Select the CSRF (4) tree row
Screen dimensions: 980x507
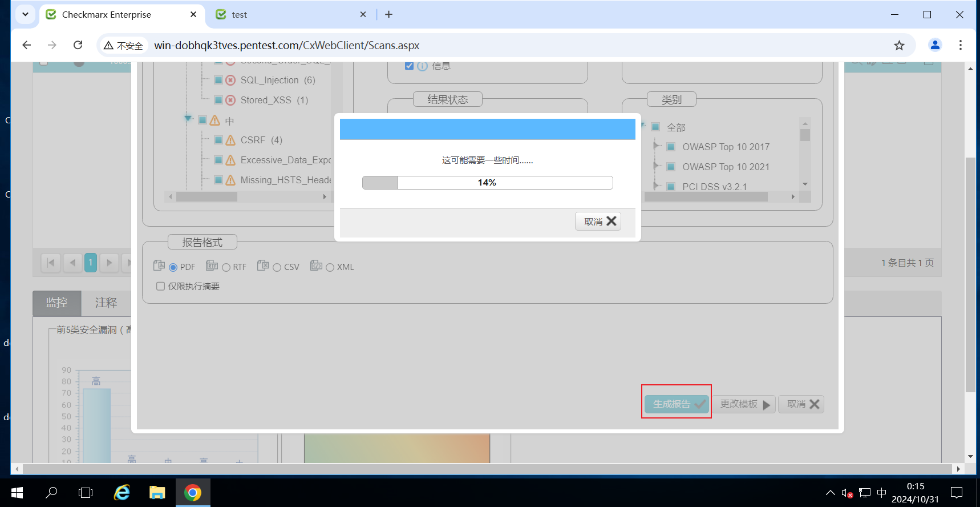(x=261, y=140)
